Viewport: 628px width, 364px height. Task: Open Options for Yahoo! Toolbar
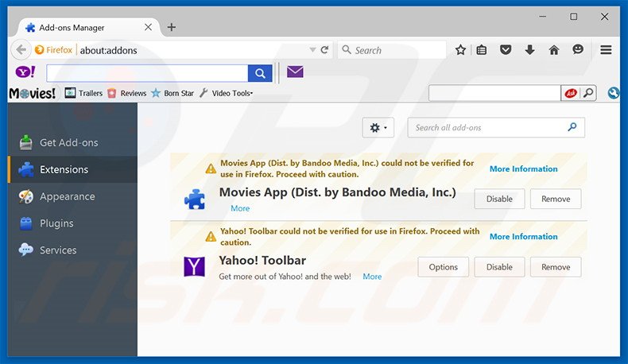(443, 267)
